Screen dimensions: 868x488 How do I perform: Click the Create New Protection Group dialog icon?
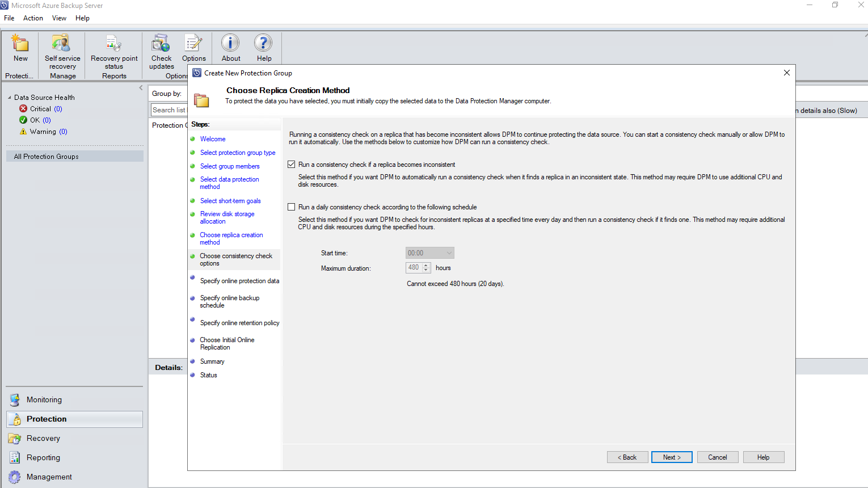click(197, 73)
